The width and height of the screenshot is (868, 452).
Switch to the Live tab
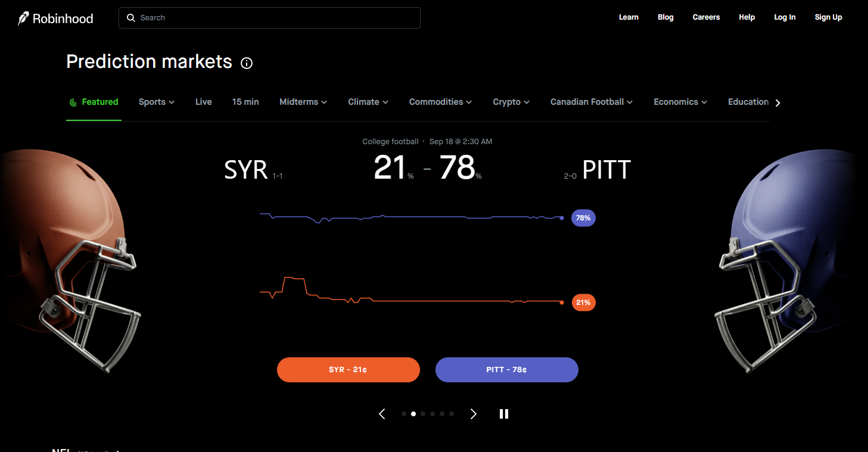point(204,102)
